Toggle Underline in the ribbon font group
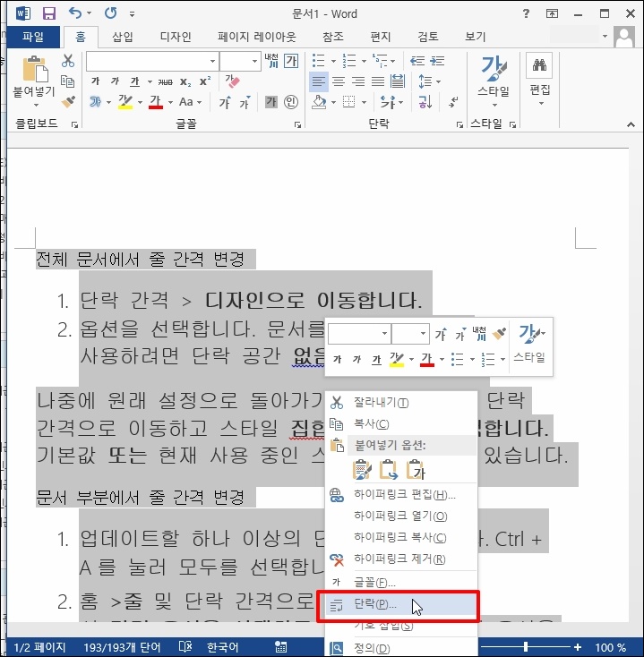 tap(134, 81)
